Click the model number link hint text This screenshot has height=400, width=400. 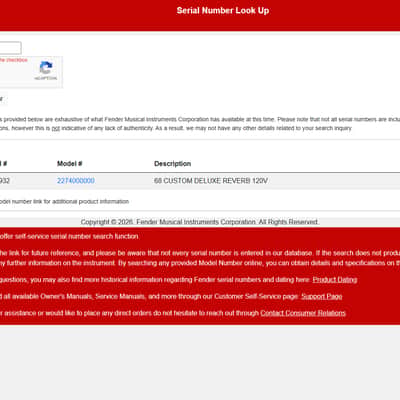click(x=64, y=201)
